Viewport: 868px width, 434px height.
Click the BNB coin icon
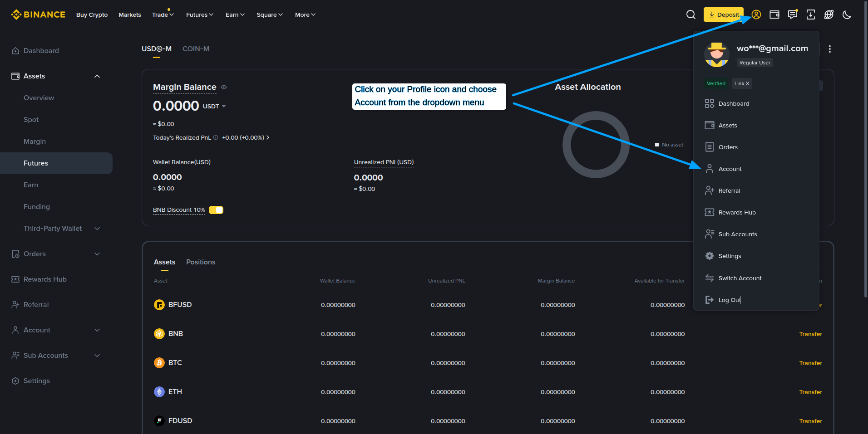tap(159, 334)
